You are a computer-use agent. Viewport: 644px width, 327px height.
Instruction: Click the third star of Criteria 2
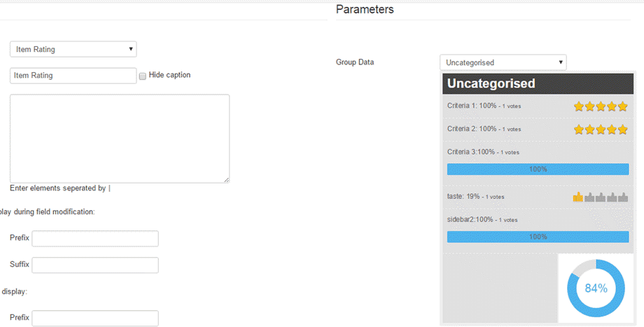601,130
